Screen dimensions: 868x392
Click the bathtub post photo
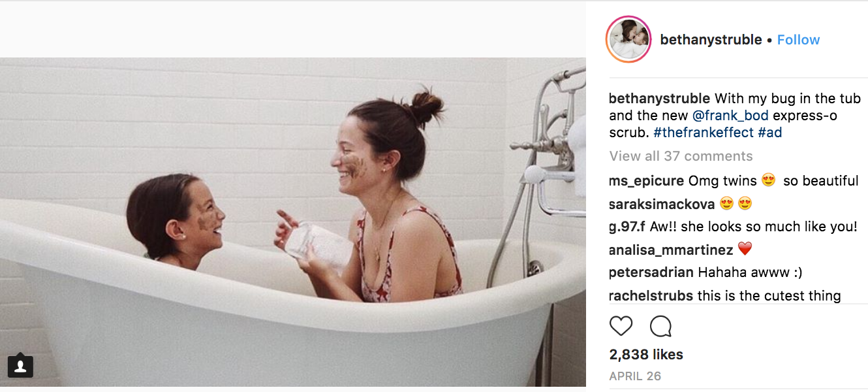(x=293, y=222)
